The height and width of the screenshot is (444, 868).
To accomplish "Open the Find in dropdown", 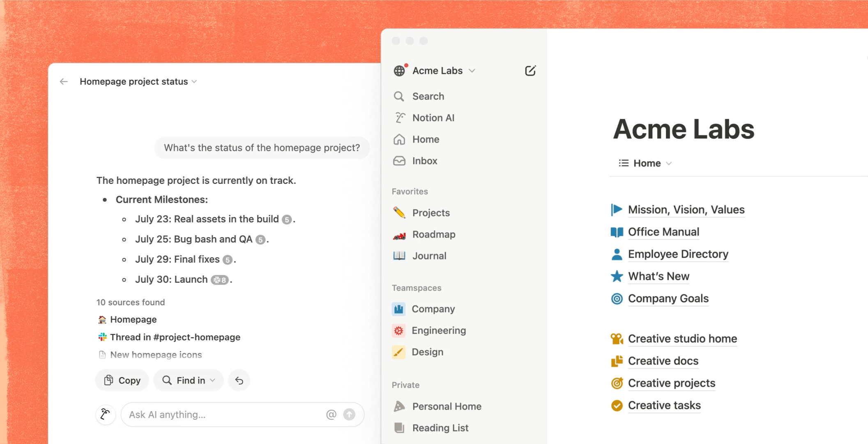I will pyautogui.click(x=189, y=380).
